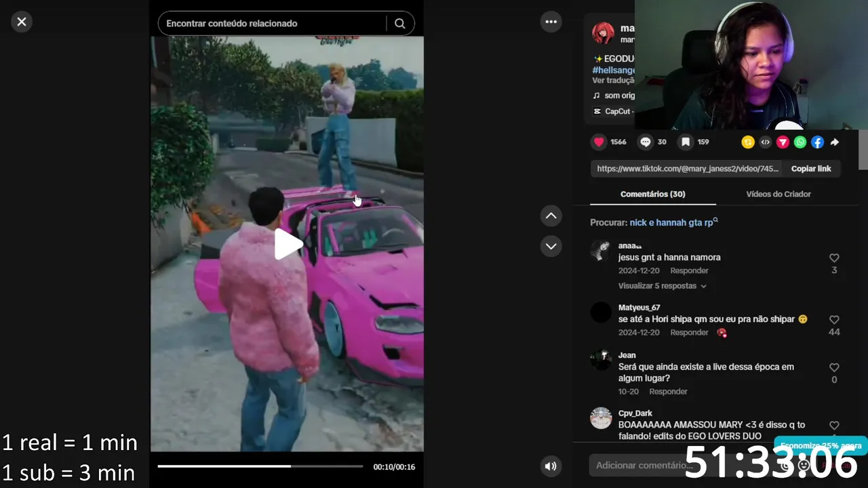Viewport: 868px width, 488px height.
Task: Open the '#hellsange' hashtag link
Action: (614, 70)
